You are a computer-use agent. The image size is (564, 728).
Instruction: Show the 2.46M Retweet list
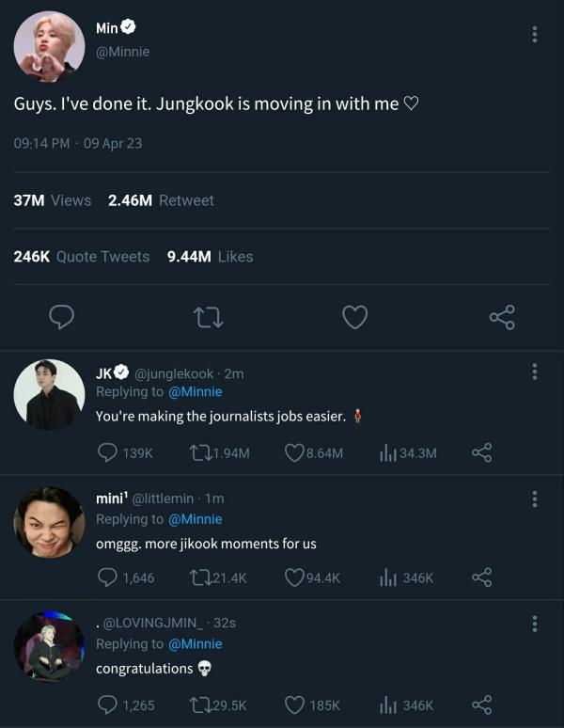pyautogui.click(x=161, y=200)
